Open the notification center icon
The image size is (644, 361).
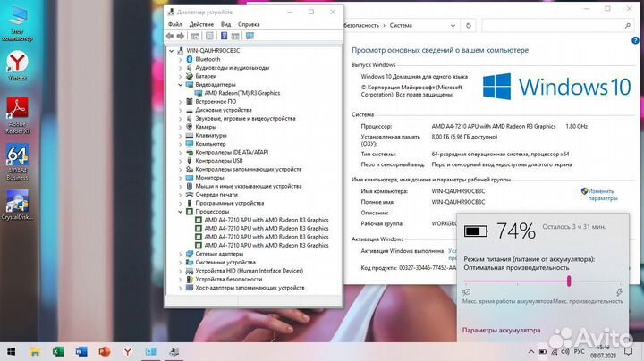coord(628,351)
